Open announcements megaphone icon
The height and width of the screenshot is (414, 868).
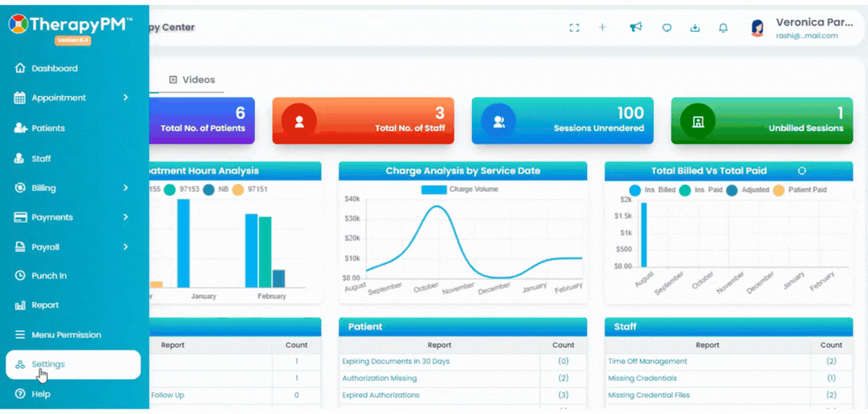click(x=636, y=27)
